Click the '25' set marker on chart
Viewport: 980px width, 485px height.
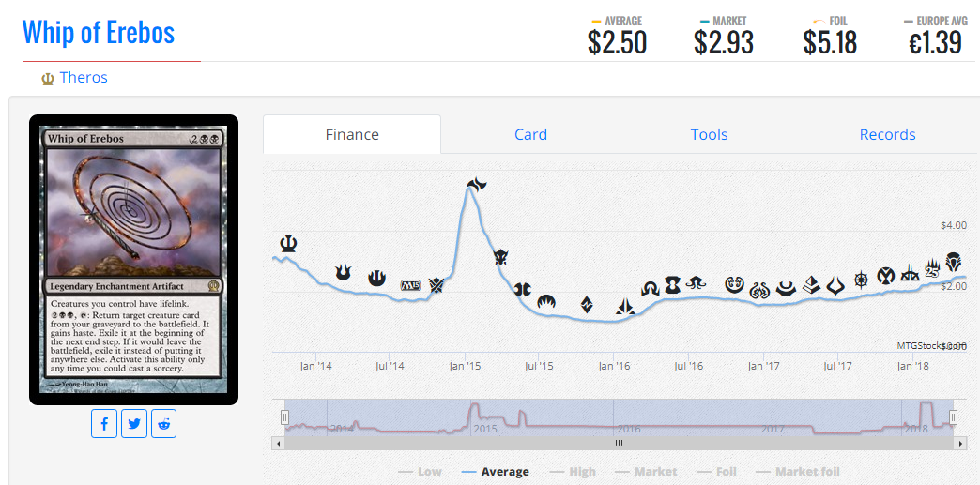[x=932, y=269]
